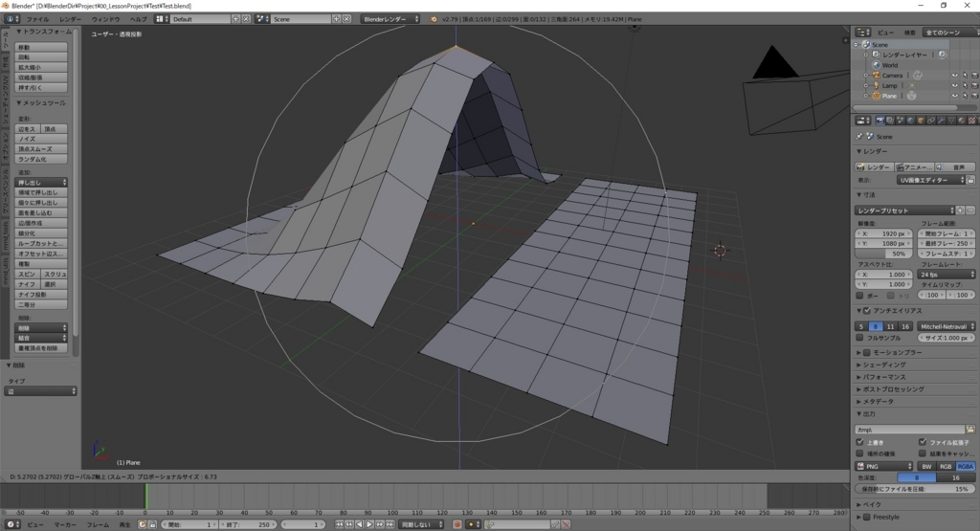Open the object properties cube icon
Screen dimensions: 980x531
point(921,121)
